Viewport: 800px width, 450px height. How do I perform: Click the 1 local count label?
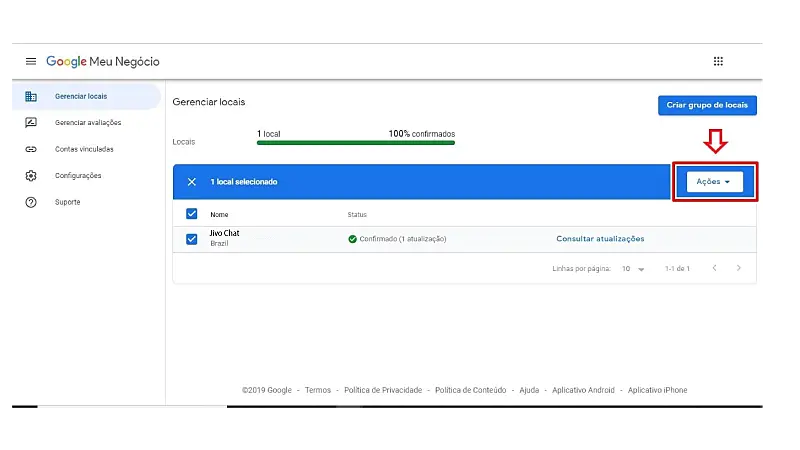pyautogui.click(x=268, y=134)
